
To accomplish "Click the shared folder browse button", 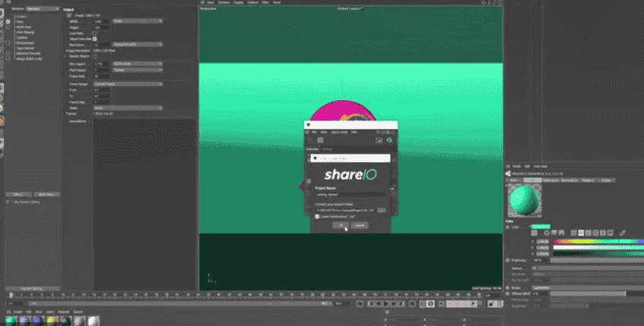I will point(381,210).
